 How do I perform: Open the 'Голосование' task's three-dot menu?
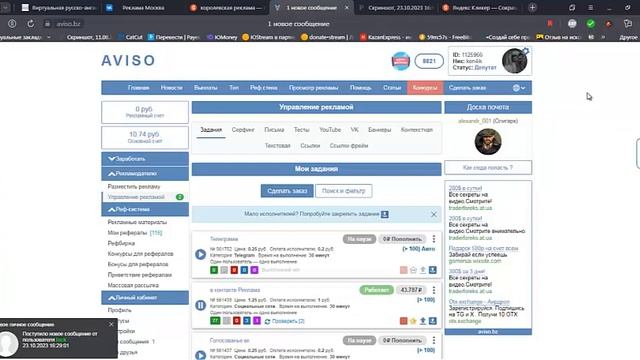coord(433,340)
